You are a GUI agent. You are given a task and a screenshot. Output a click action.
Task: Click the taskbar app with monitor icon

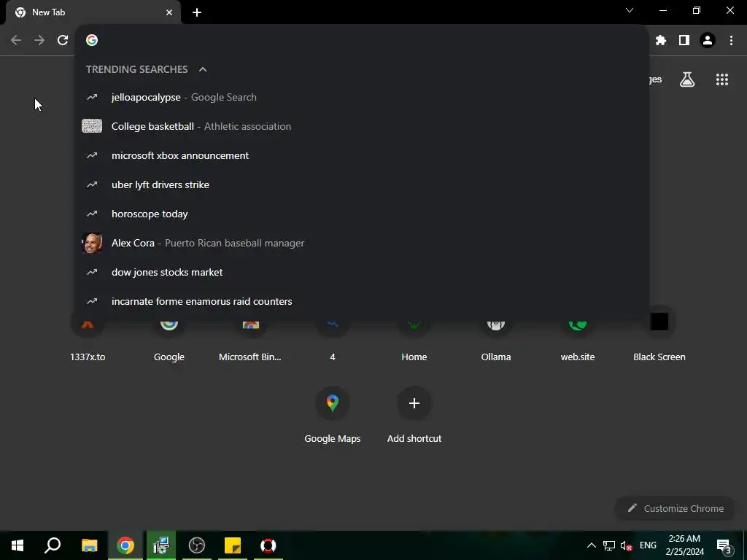pyautogui.click(x=161, y=545)
